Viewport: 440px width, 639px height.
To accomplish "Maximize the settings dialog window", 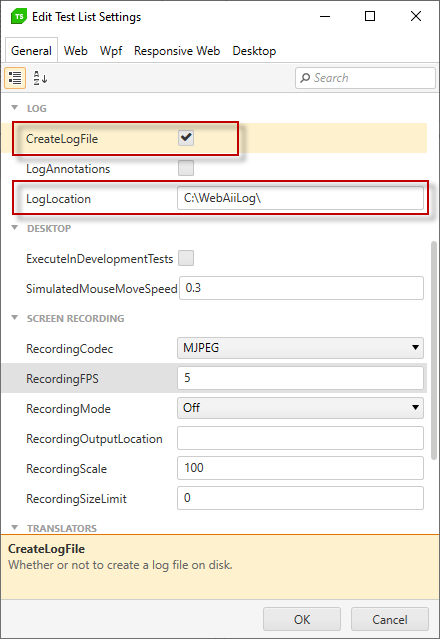I will coord(370,16).
